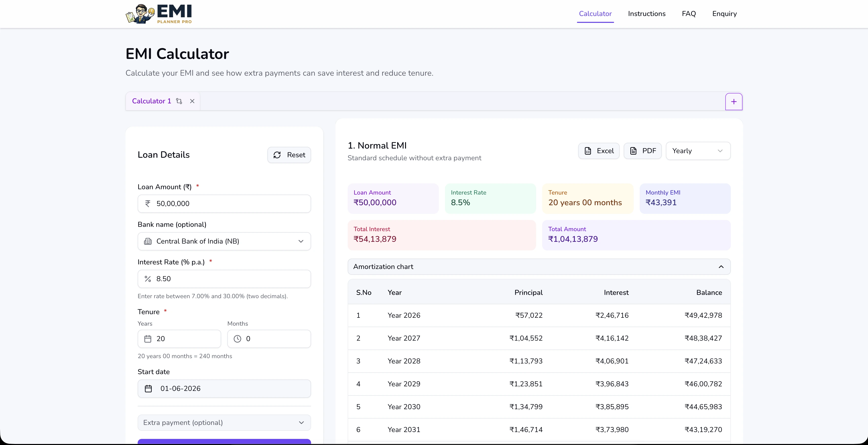Close the Calculator 1 tab
This screenshot has height=445, width=868.
(192, 101)
